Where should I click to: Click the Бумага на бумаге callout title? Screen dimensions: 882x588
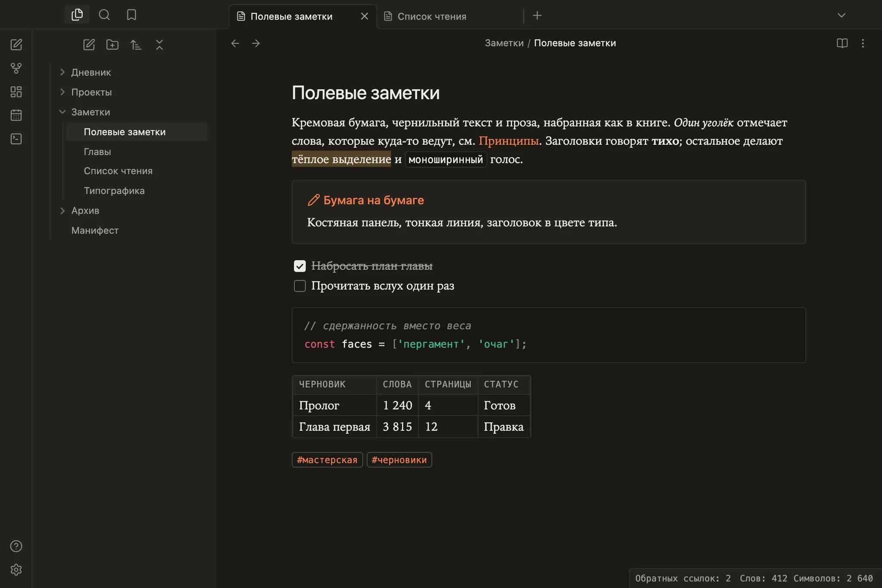(x=374, y=200)
